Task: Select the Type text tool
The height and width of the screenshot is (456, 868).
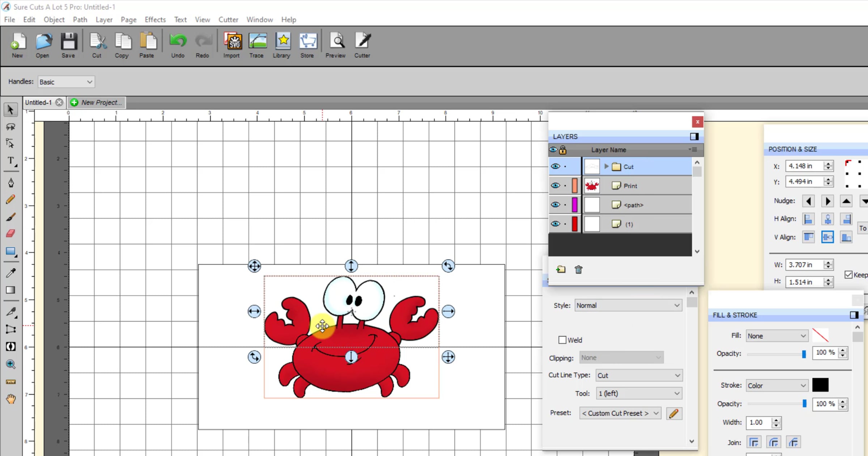Action: tap(11, 161)
